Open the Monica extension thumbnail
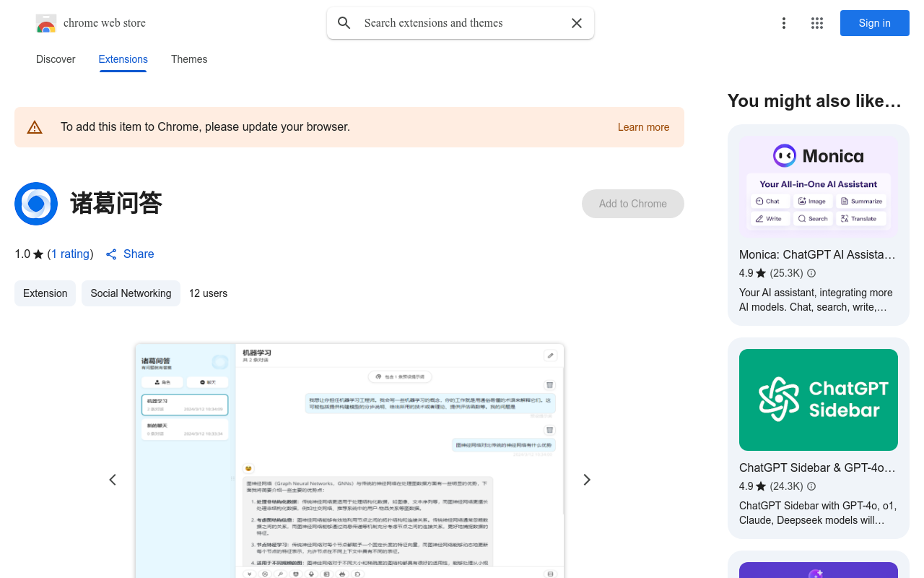The width and height of the screenshot is (924, 578). pos(818,186)
